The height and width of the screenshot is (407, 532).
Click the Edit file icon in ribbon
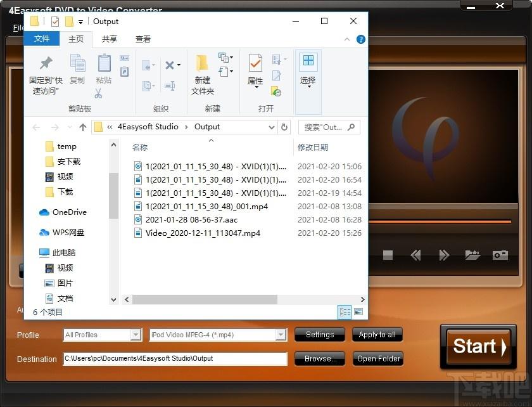coord(277,75)
